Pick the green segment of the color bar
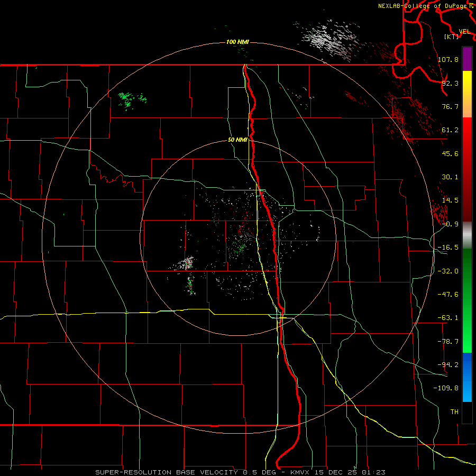Image resolution: width=476 pixels, height=476 pixels. 467,300
